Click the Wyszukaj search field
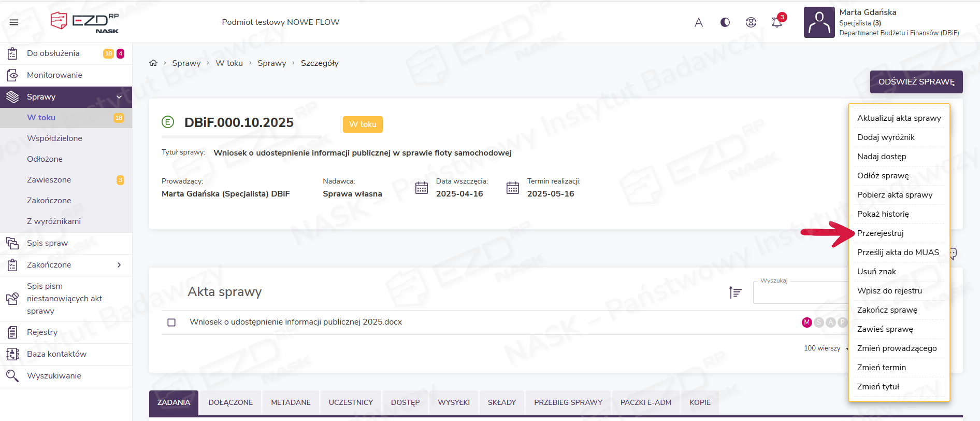Image resolution: width=980 pixels, height=421 pixels. point(800,293)
